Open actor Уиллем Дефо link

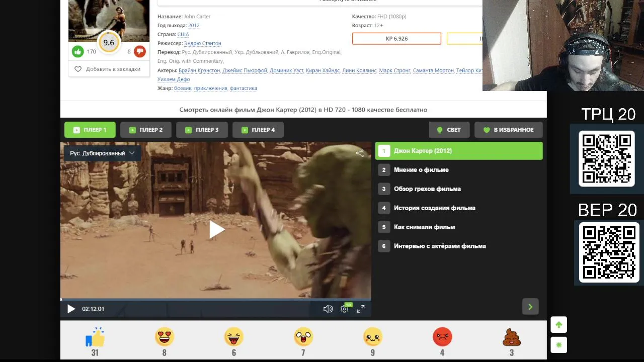click(174, 79)
